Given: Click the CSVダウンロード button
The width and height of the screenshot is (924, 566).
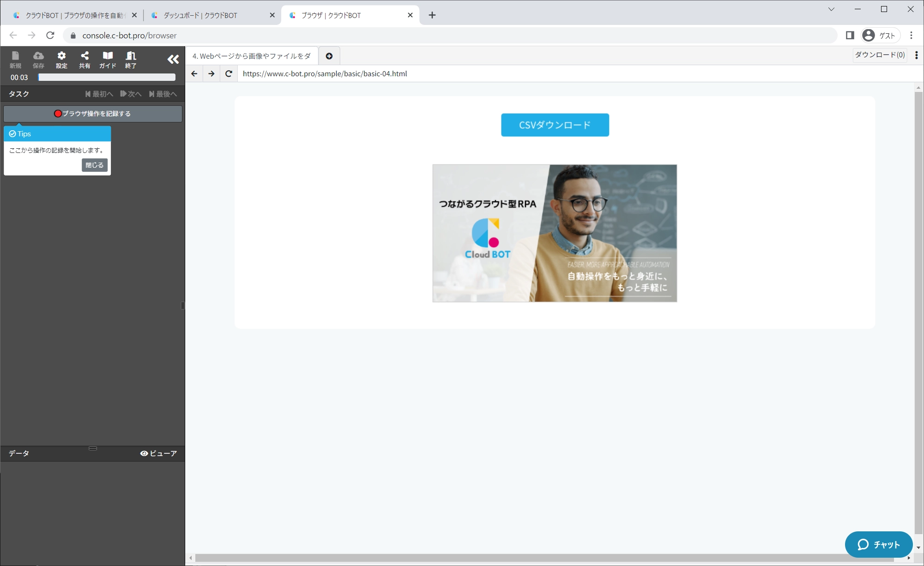Looking at the screenshot, I should (x=555, y=125).
